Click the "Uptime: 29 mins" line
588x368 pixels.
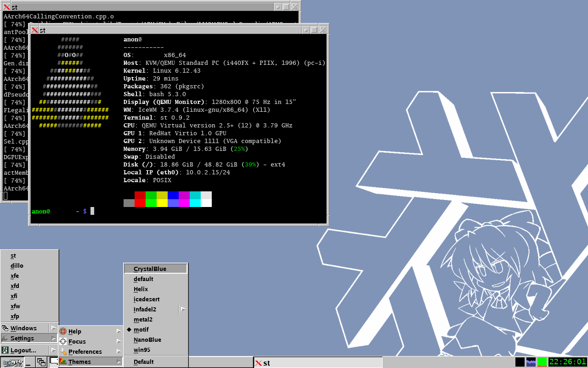click(x=151, y=79)
